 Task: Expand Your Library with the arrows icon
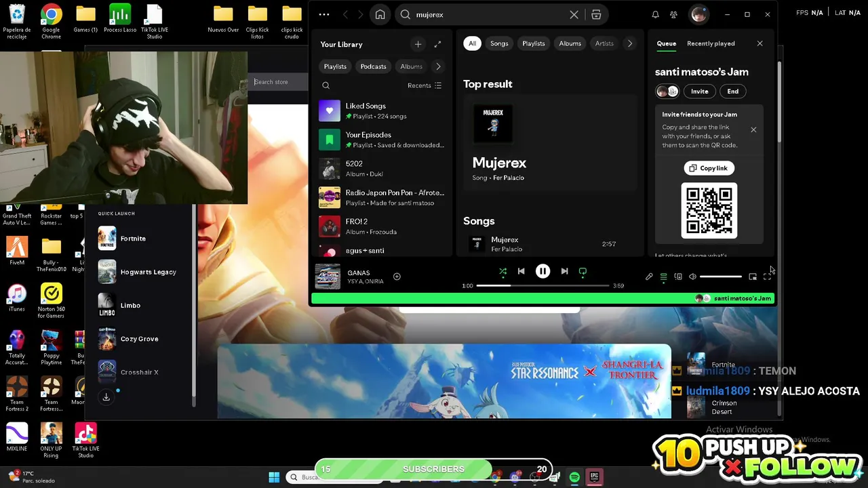tap(437, 44)
